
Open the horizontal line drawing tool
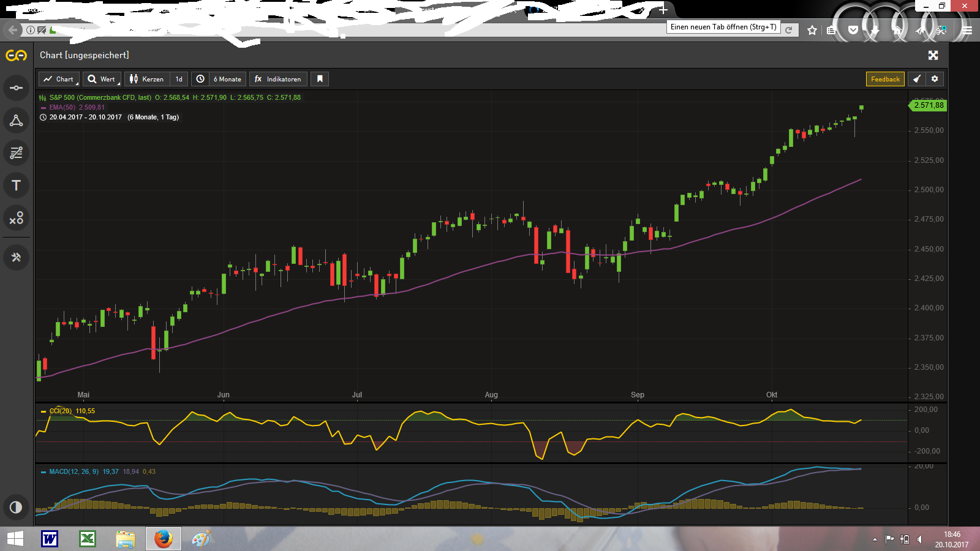[17, 88]
